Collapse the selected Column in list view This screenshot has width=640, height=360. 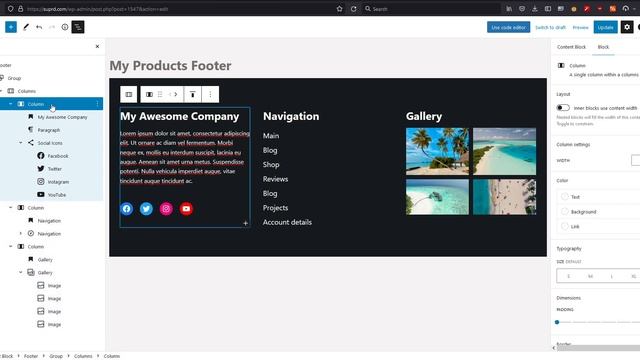11,104
